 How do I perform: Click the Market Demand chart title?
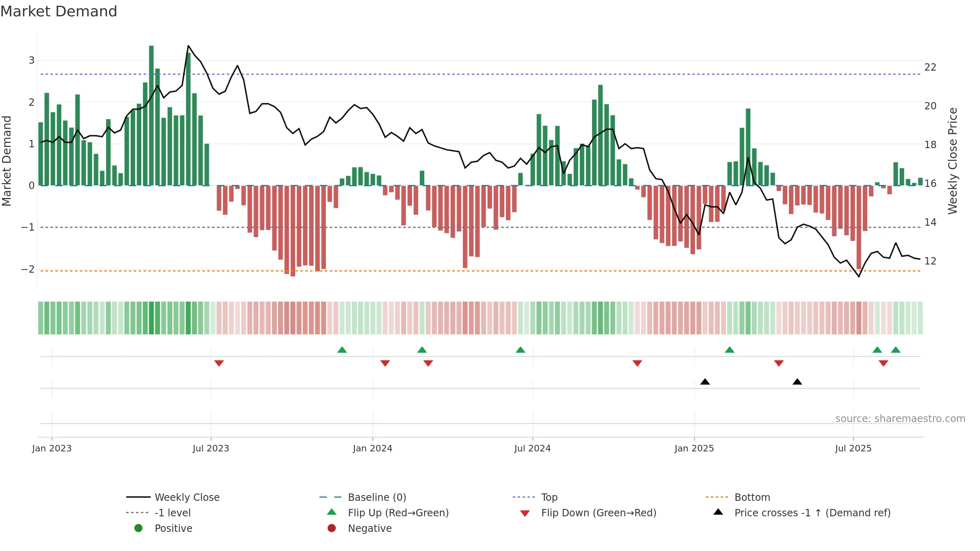pyautogui.click(x=59, y=11)
